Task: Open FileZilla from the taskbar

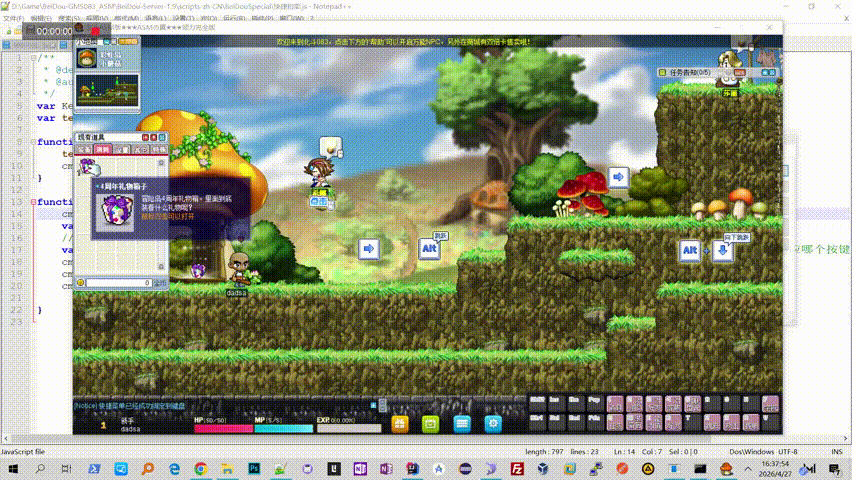Action: pyautogui.click(x=517, y=469)
